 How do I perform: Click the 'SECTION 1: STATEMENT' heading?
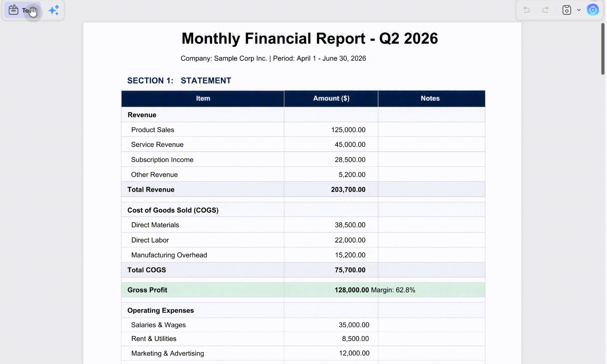pos(179,81)
